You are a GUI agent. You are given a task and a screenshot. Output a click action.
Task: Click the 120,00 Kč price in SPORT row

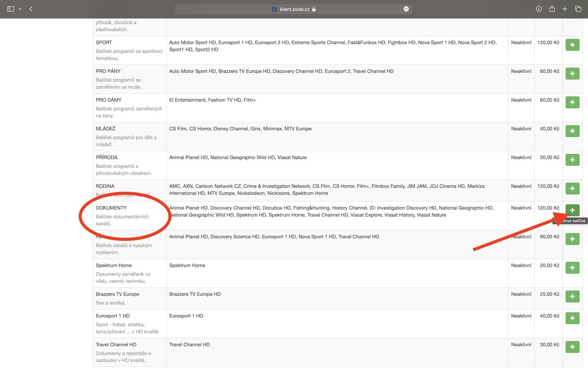(548, 42)
